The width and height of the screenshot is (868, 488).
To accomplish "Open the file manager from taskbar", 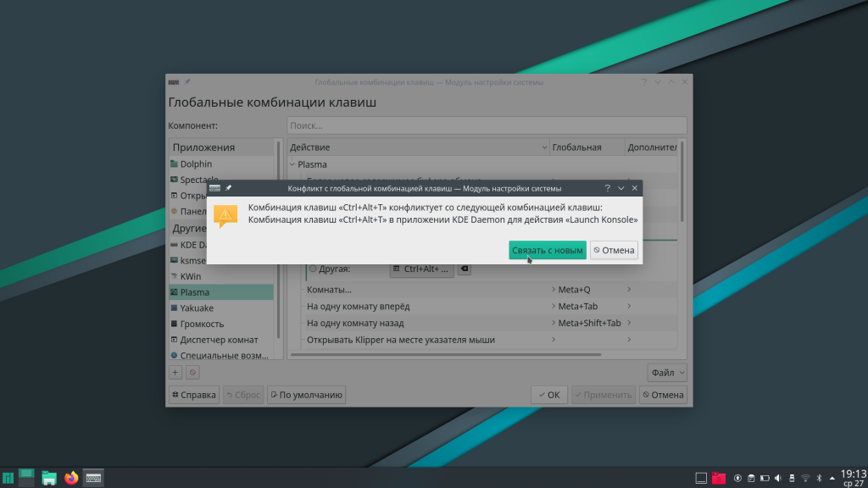I will click(49, 478).
